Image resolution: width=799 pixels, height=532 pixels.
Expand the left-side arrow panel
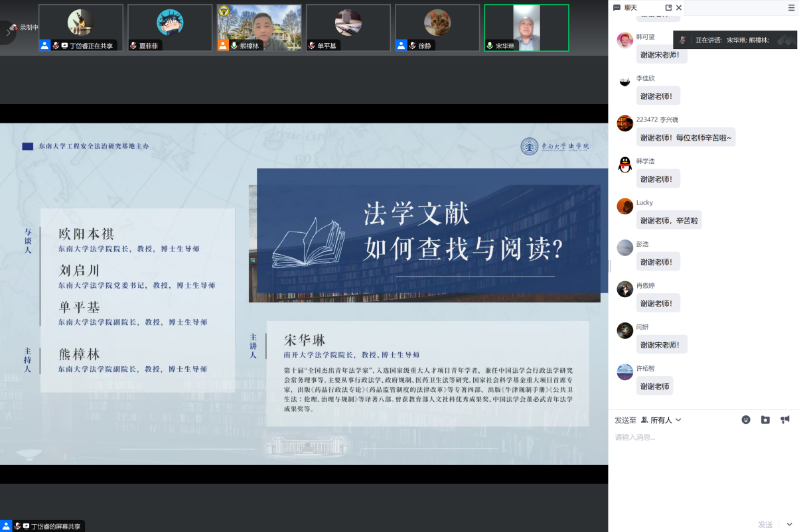pyautogui.click(x=7, y=32)
